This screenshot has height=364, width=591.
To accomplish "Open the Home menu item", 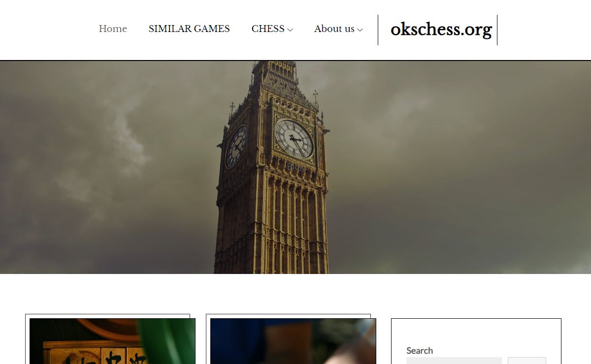I will [113, 29].
